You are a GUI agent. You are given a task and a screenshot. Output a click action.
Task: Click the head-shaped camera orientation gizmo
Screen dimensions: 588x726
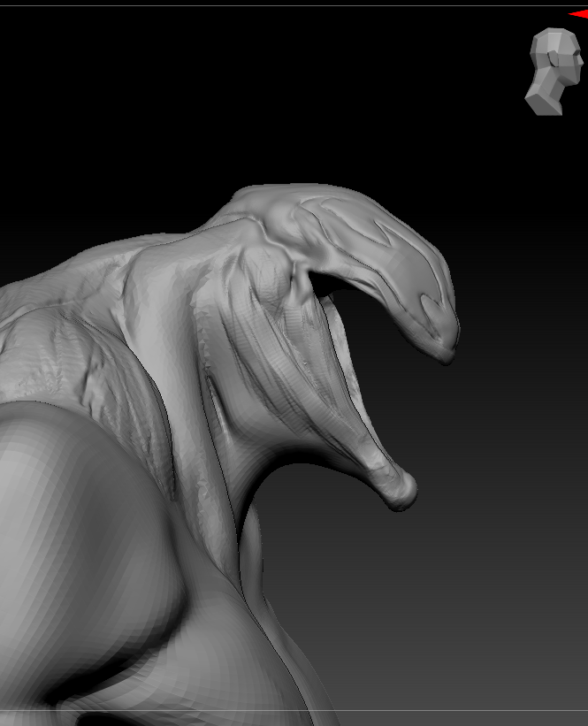[x=554, y=72]
